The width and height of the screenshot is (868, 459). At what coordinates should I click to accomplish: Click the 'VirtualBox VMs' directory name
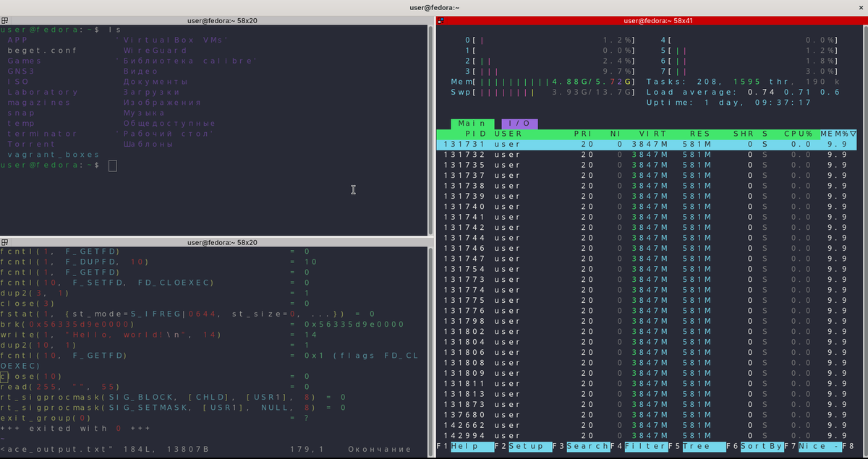tap(172, 40)
